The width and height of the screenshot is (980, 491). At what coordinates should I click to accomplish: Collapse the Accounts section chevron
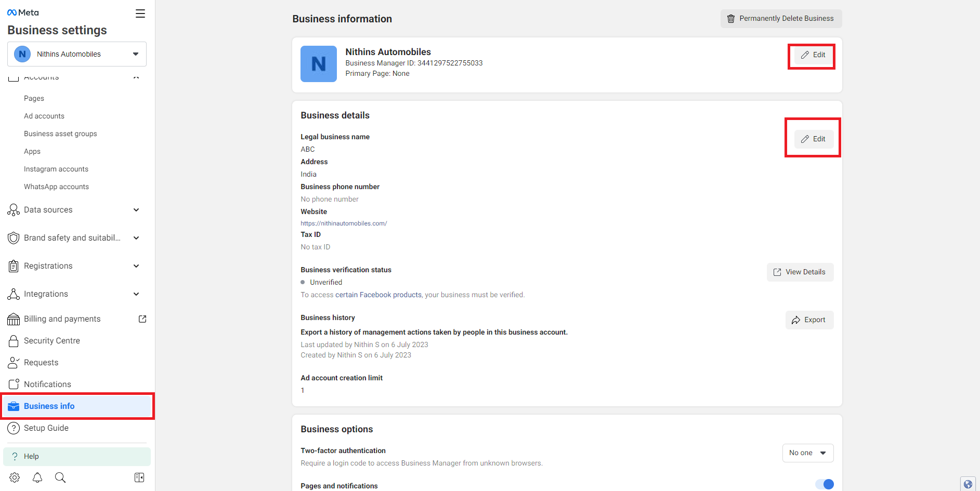pyautogui.click(x=136, y=77)
